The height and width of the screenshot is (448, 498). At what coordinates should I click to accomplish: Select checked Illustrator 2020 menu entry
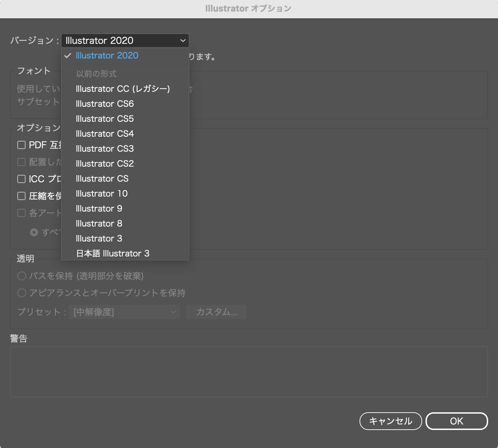125,55
